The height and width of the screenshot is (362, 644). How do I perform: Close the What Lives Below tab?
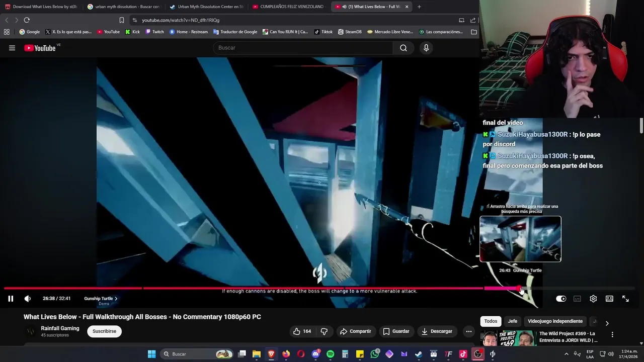click(x=407, y=7)
